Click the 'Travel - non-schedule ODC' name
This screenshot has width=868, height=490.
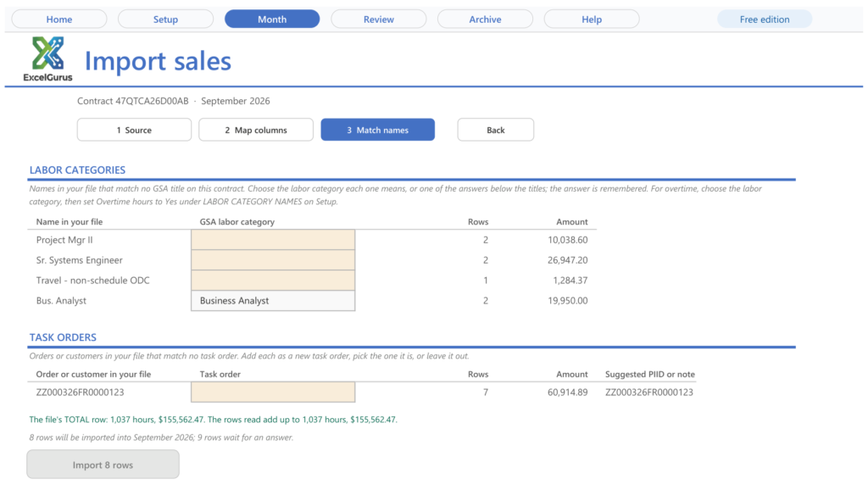tap(92, 280)
